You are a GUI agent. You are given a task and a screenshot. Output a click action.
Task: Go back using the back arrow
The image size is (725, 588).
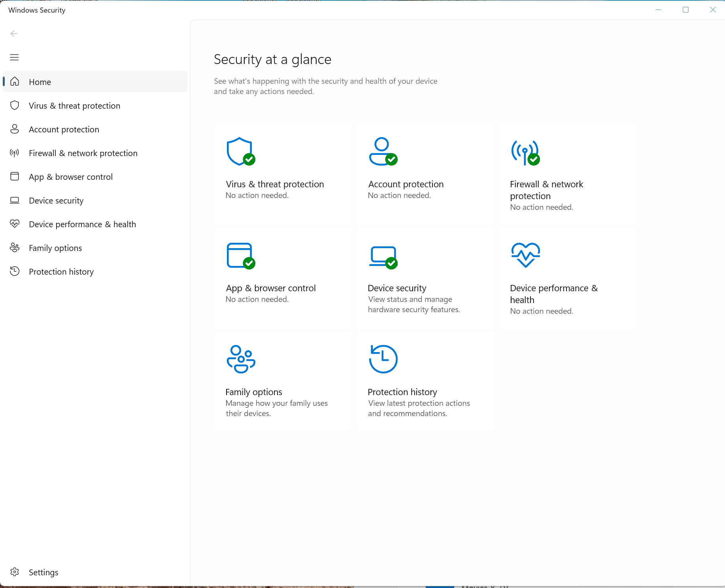(14, 34)
